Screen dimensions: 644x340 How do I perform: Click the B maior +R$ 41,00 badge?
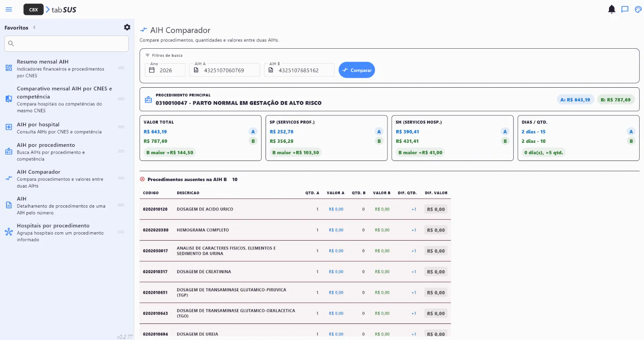420,152
